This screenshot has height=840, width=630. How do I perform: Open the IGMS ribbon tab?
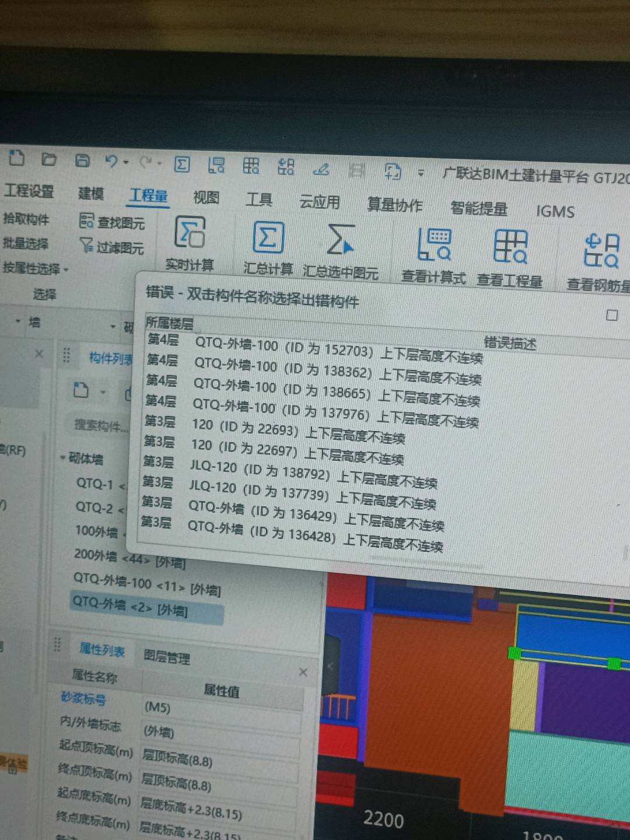[555, 211]
